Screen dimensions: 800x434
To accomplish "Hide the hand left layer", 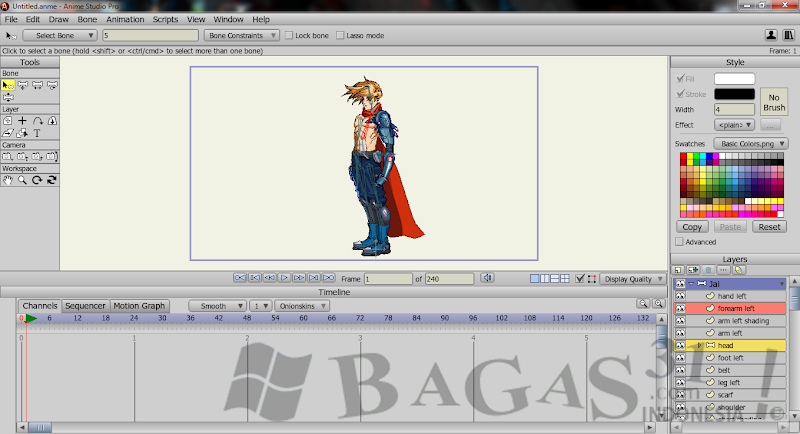I will (680, 296).
